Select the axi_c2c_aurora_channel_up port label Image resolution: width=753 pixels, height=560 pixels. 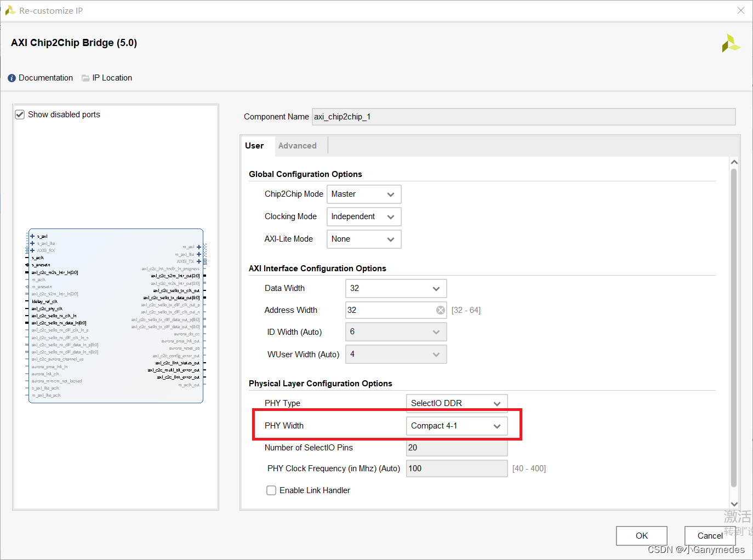pos(58,359)
